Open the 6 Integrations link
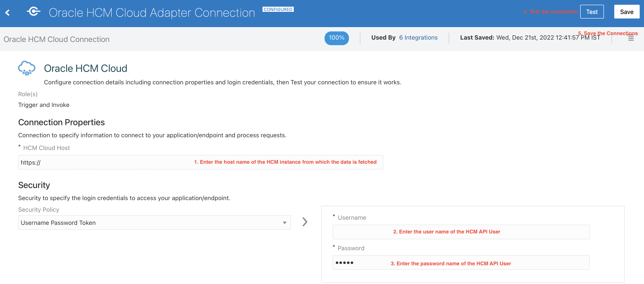This screenshot has height=284, width=644. click(x=418, y=38)
